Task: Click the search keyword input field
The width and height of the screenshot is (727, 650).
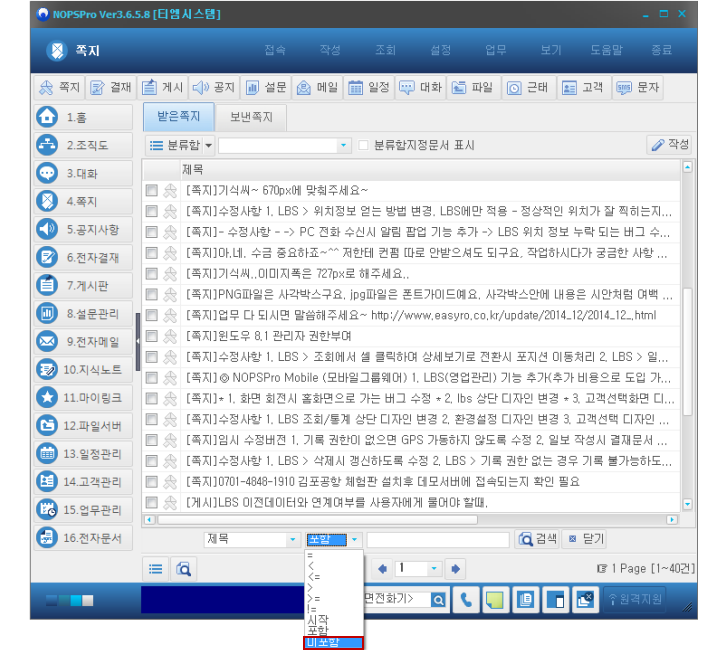Action: coord(438,540)
